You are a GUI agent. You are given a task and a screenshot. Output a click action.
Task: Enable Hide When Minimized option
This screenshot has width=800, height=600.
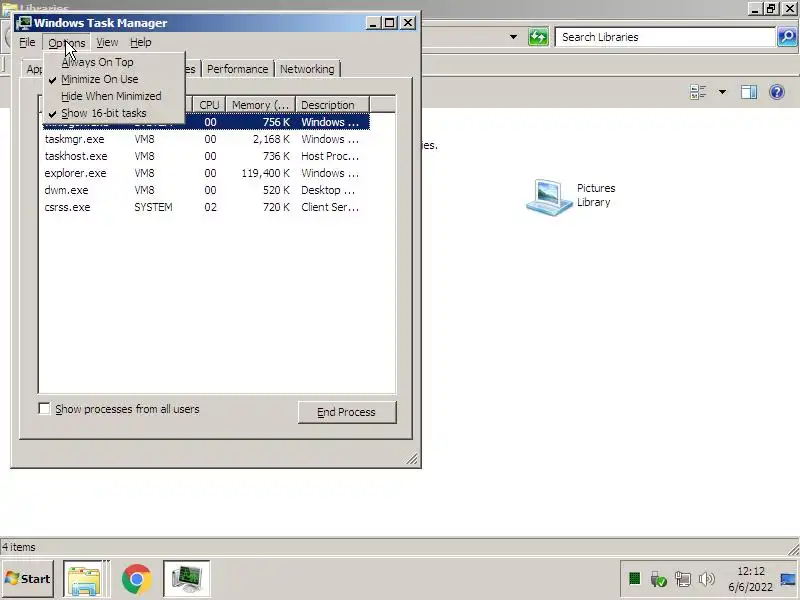111,96
